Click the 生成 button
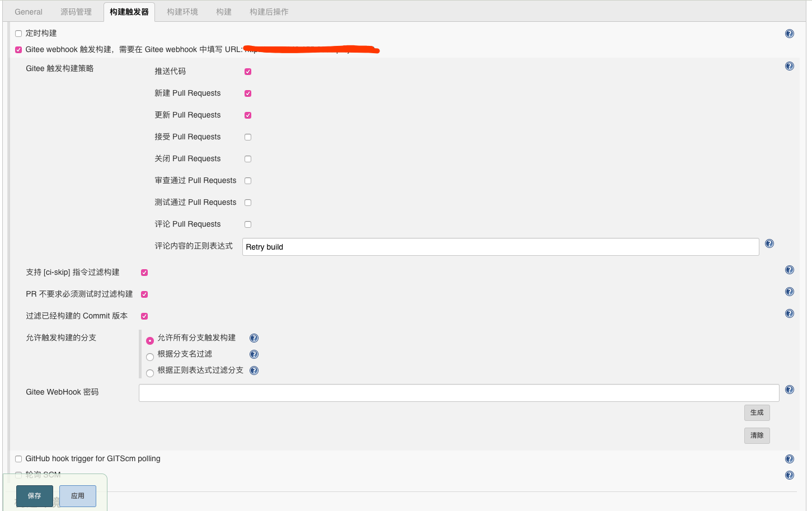Screen dimensions: 812x511 tap(757, 412)
